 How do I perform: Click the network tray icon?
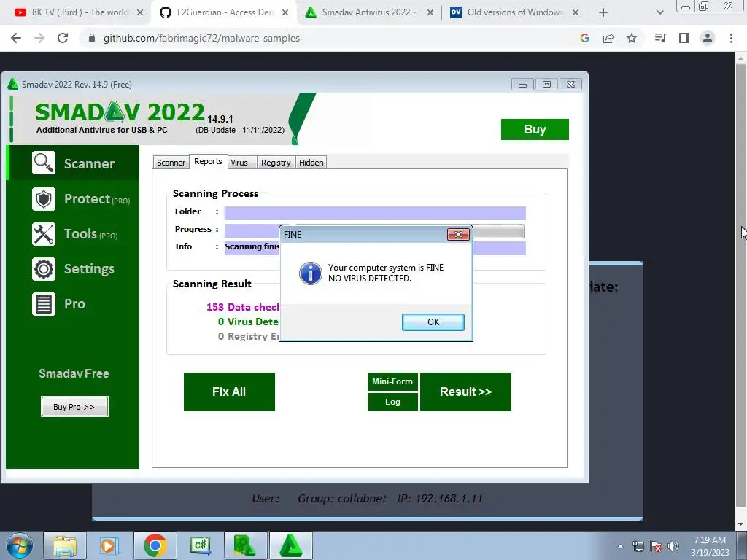(x=638, y=546)
